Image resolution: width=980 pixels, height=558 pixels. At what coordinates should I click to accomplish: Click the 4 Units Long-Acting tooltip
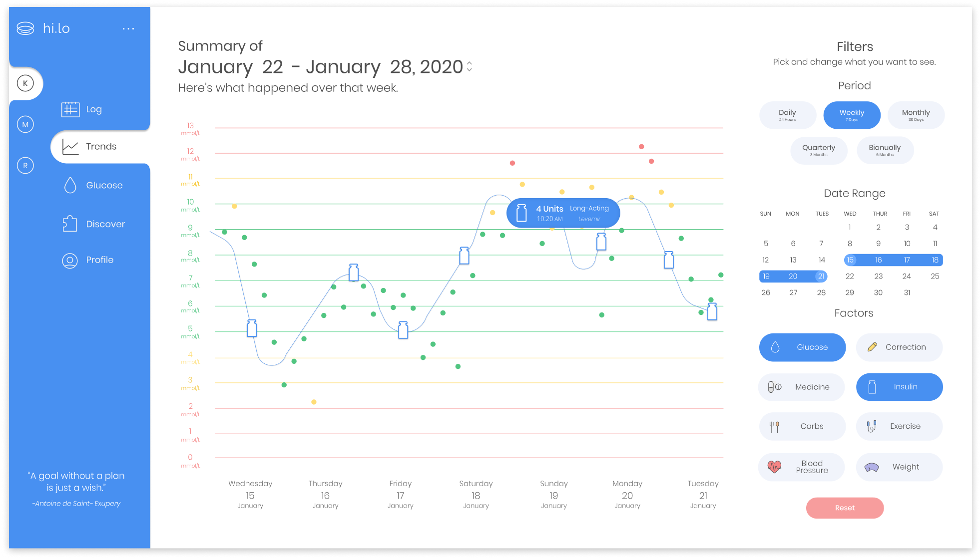[563, 213]
